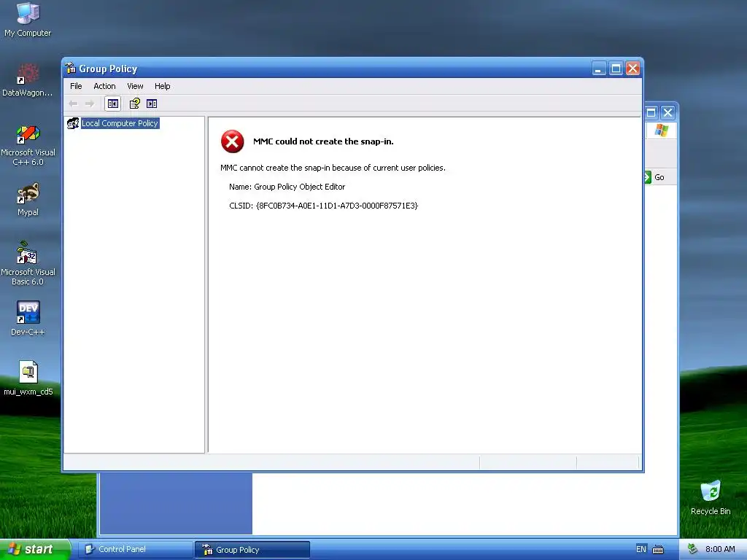Minimize the Group Policy window
Image resolution: width=747 pixels, height=560 pixels.
[599, 69]
